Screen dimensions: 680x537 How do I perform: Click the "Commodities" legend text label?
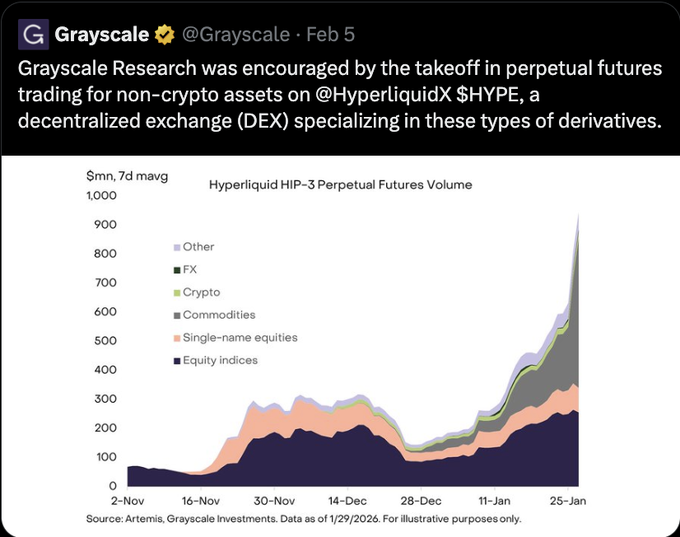coord(219,315)
